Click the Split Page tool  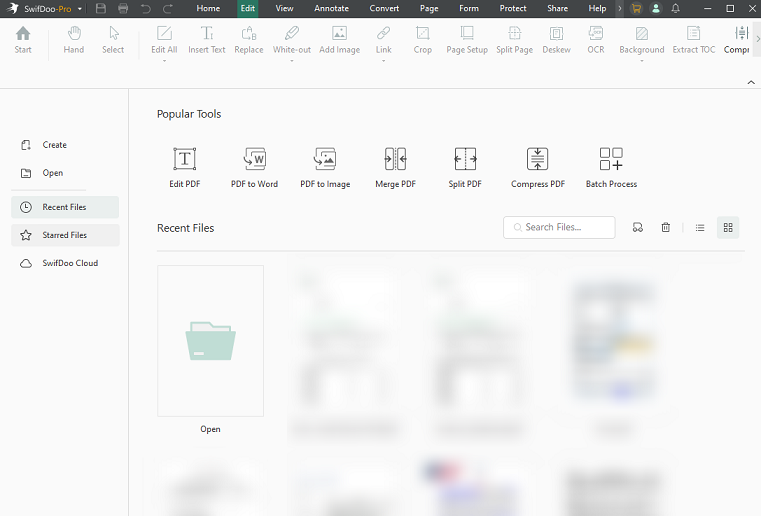(x=514, y=40)
